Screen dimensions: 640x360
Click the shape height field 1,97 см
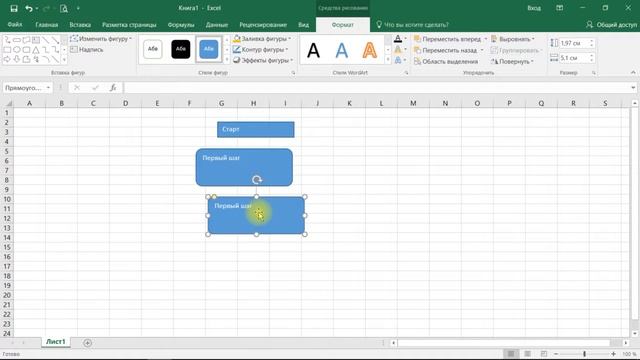(x=575, y=43)
